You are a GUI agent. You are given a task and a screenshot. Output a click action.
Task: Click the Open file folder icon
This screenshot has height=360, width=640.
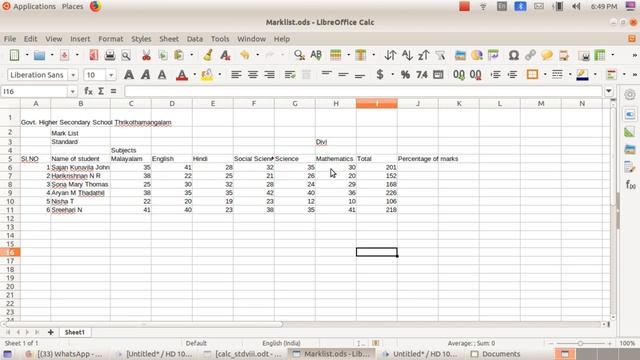pyautogui.click(x=39, y=55)
